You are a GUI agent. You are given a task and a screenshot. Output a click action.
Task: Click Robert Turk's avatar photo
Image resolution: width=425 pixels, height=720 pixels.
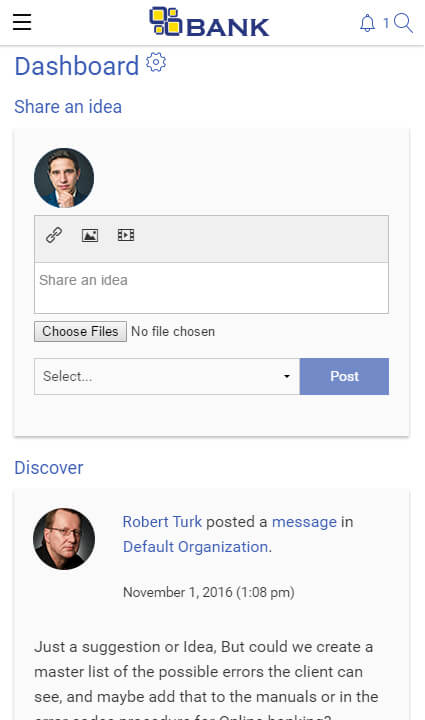[64, 539]
